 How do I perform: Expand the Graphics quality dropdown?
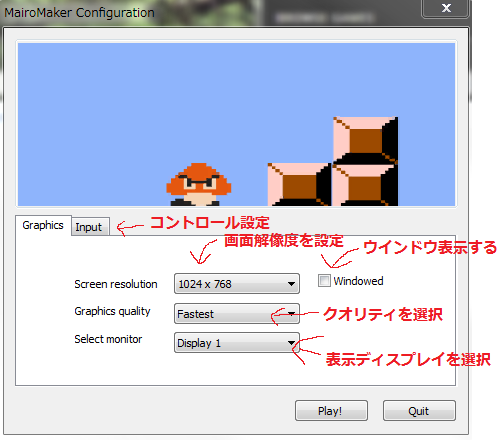(x=237, y=313)
